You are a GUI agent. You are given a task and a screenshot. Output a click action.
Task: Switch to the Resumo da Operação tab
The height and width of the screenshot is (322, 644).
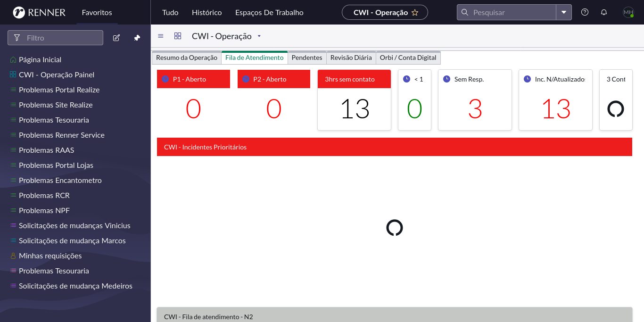pos(186,58)
